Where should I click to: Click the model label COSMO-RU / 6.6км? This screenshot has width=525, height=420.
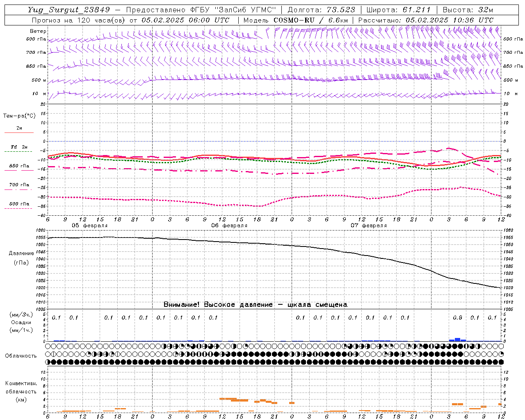point(311,20)
